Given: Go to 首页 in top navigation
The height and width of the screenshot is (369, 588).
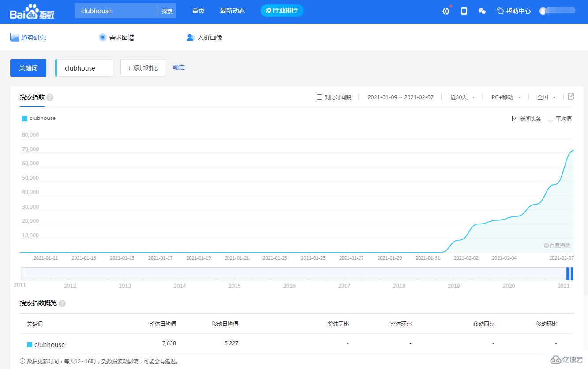Looking at the screenshot, I should click(x=198, y=11).
